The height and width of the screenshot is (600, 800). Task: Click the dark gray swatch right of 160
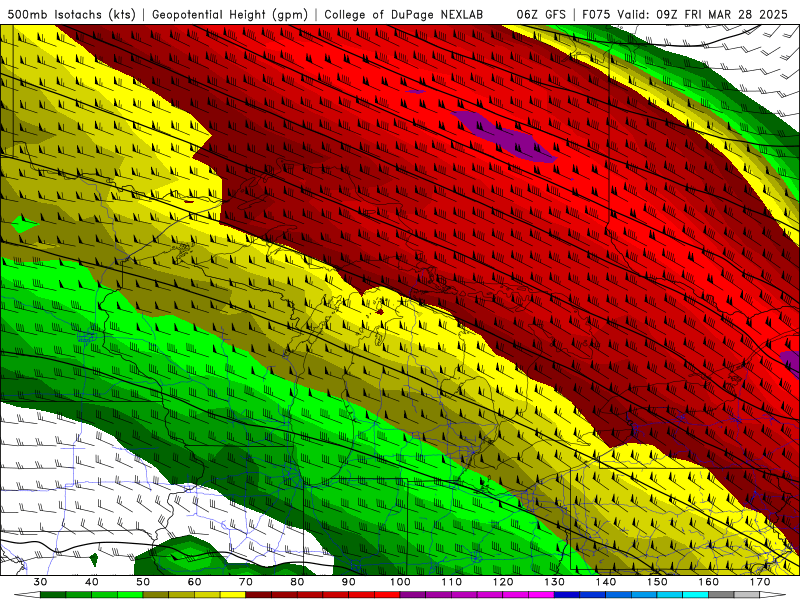pos(721,595)
